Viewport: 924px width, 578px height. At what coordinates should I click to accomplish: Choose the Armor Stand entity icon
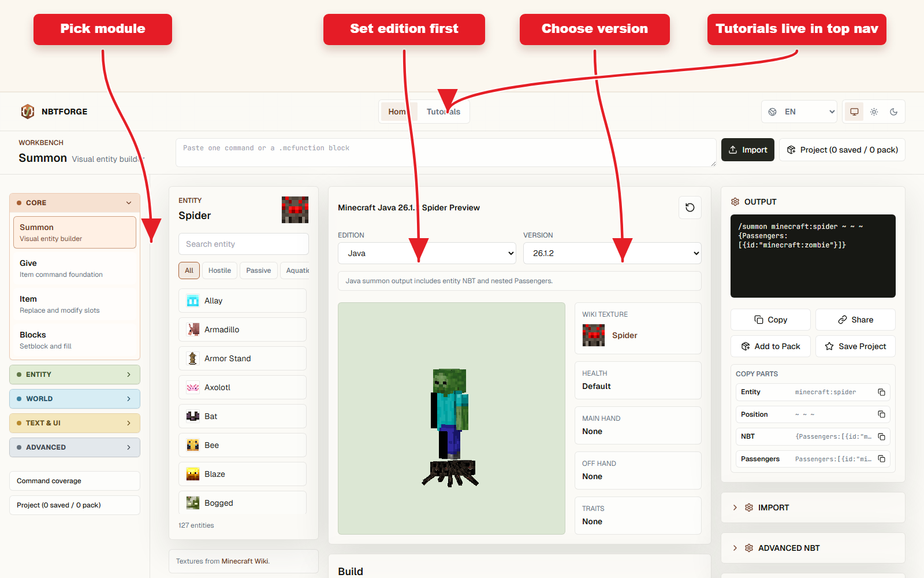(193, 358)
